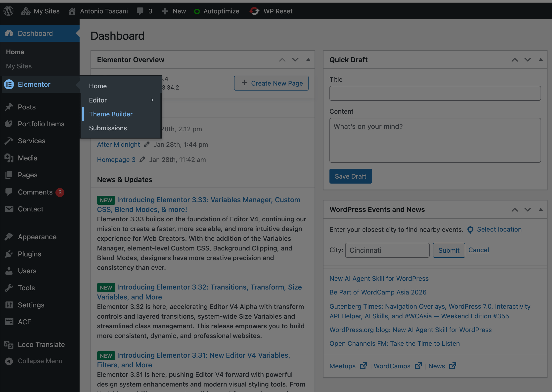This screenshot has height=392, width=552.
Task: Click the WP Reset icon in admin bar
Action: coord(254,11)
